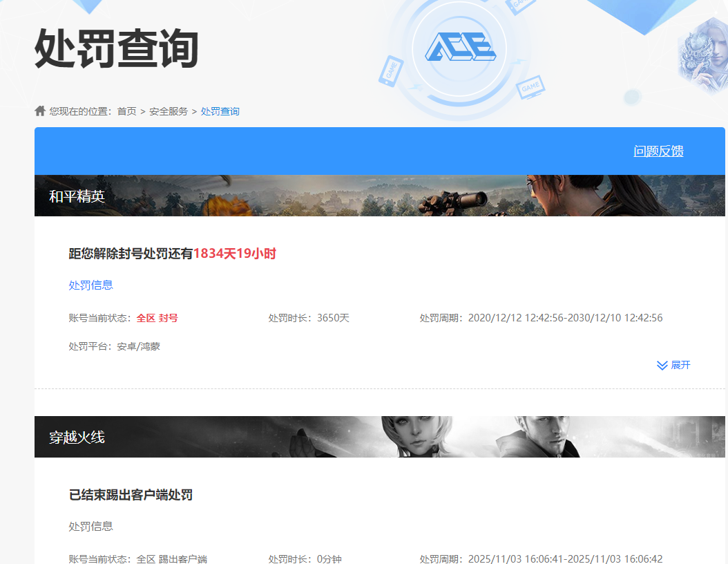Select the 和平精英 section header

point(77,196)
